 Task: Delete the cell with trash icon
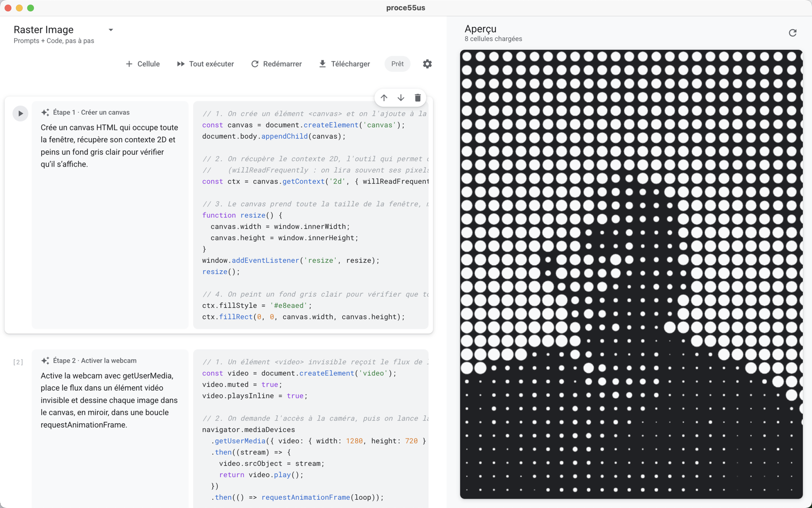[x=418, y=98]
